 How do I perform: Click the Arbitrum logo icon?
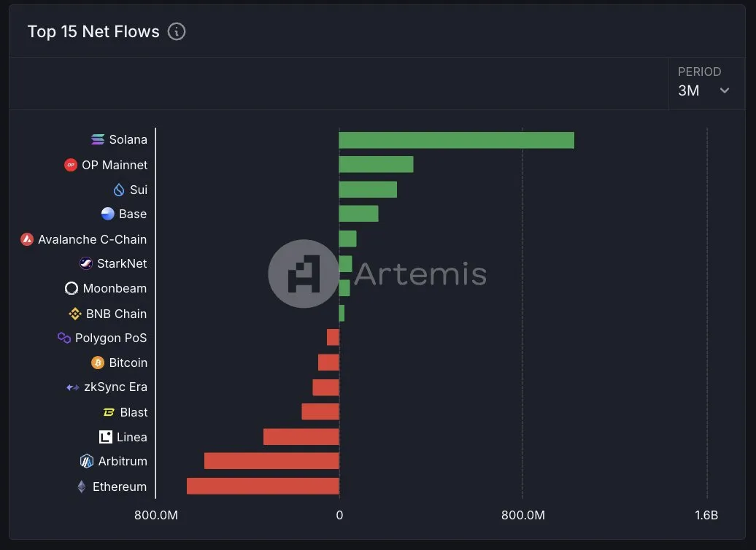pyautogui.click(x=87, y=461)
